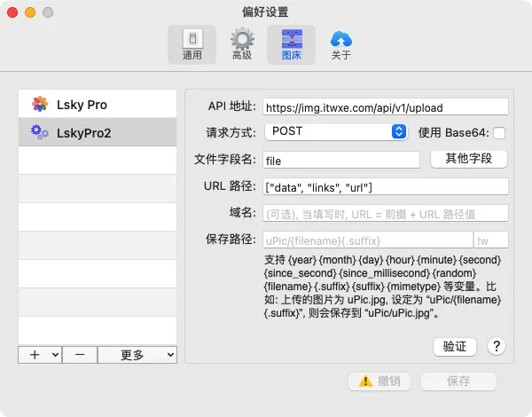This screenshot has width=532, height=417.
Task: Click the API 地址 input field
Action: [x=386, y=107]
